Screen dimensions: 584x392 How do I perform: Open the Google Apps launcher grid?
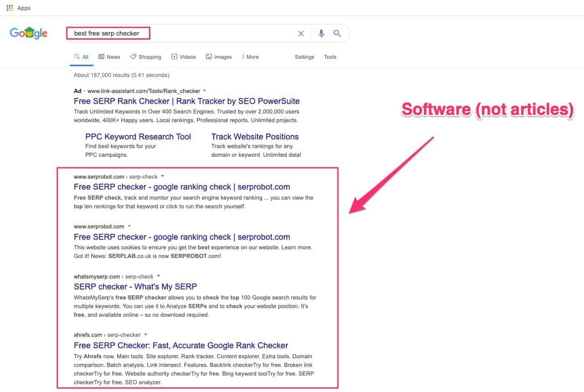[x=9, y=8]
